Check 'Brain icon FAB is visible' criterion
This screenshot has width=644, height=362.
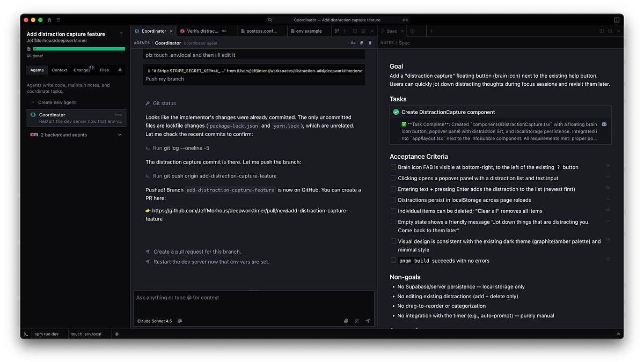tap(393, 167)
